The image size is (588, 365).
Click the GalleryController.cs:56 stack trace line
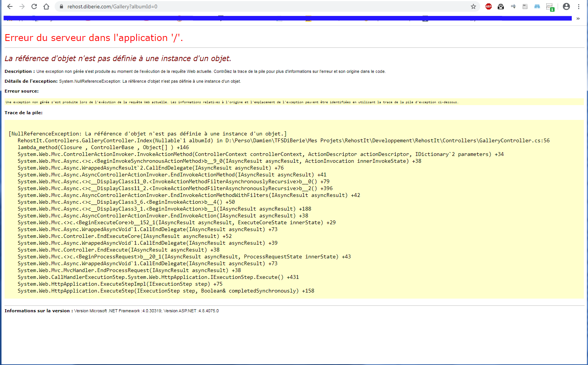[283, 141]
